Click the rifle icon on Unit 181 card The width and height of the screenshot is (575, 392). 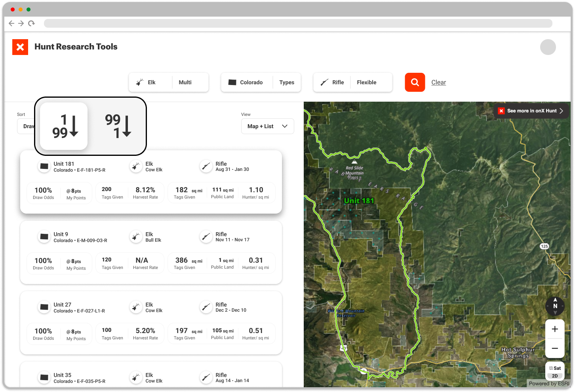pyautogui.click(x=206, y=167)
